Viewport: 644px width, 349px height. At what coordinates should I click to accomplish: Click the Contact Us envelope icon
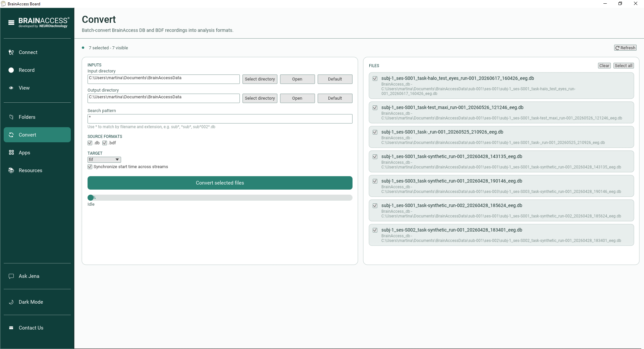11,328
